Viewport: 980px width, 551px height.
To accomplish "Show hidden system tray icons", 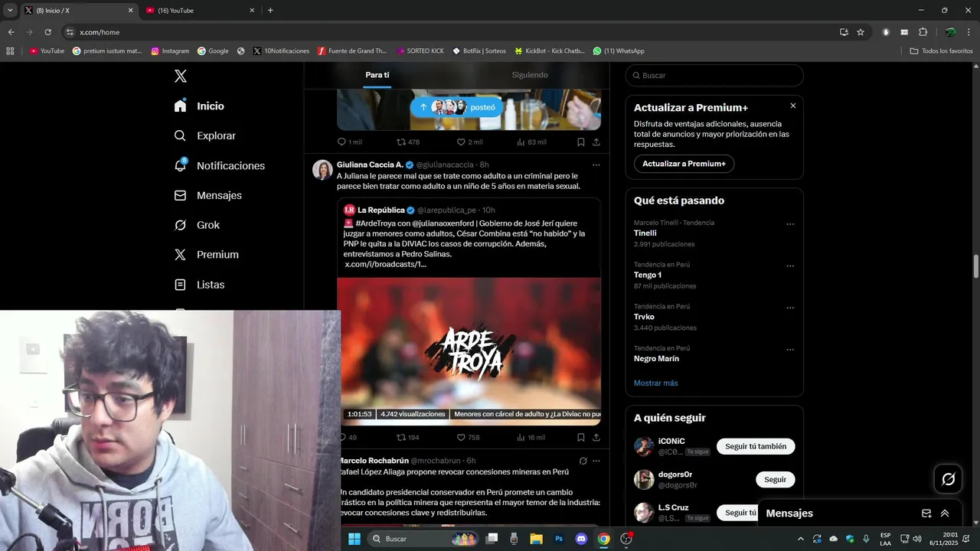I will (801, 539).
